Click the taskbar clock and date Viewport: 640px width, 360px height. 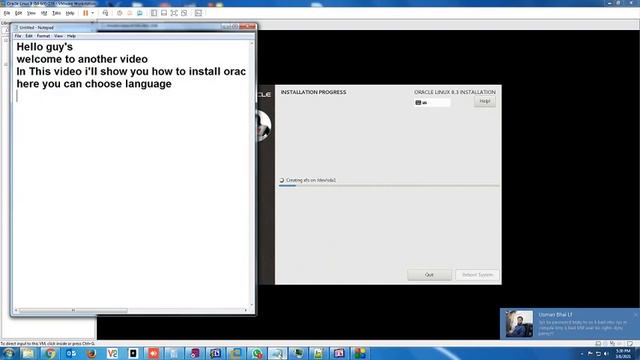click(623, 353)
